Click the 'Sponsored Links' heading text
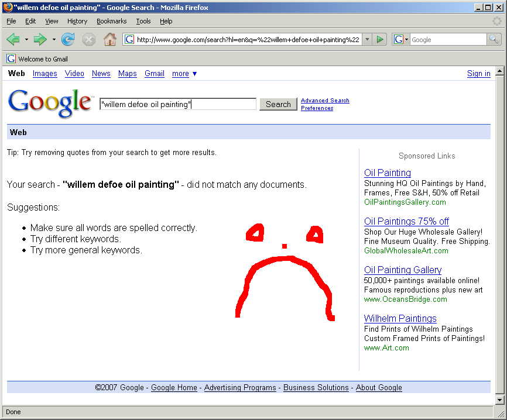 click(x=427, y=156)
